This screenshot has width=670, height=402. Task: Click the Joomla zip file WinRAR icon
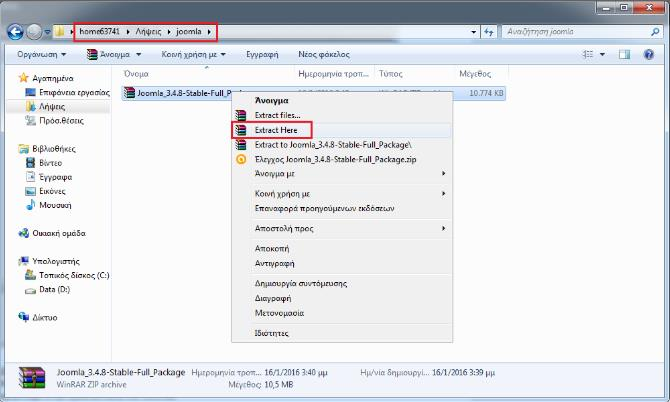click(129, 93)
